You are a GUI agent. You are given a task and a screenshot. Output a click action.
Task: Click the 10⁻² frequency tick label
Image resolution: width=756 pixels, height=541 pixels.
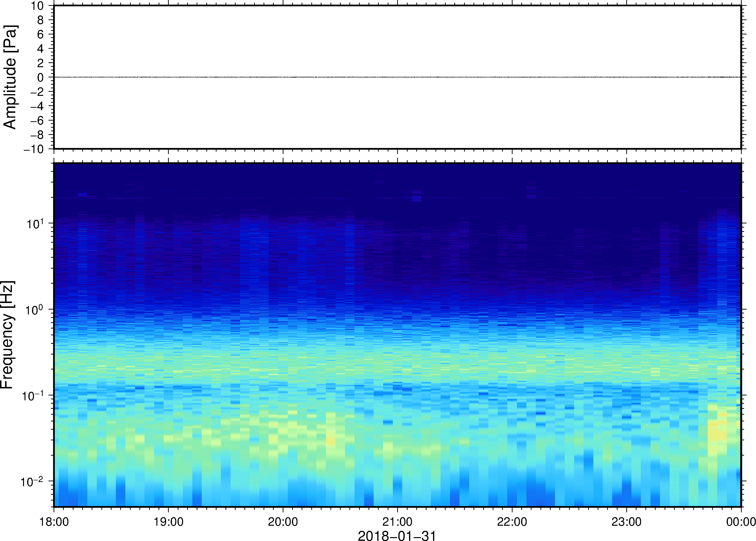(32, 481)
